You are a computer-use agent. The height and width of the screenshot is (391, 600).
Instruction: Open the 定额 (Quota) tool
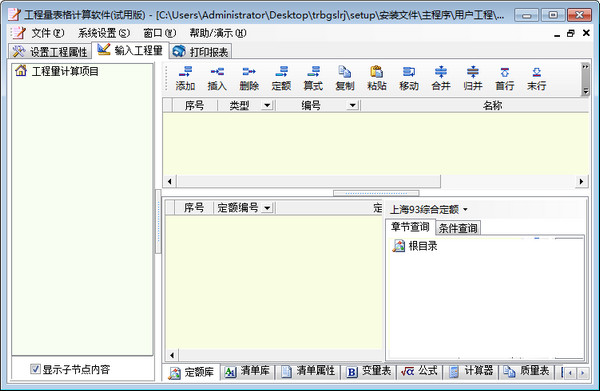coord(281,78)
